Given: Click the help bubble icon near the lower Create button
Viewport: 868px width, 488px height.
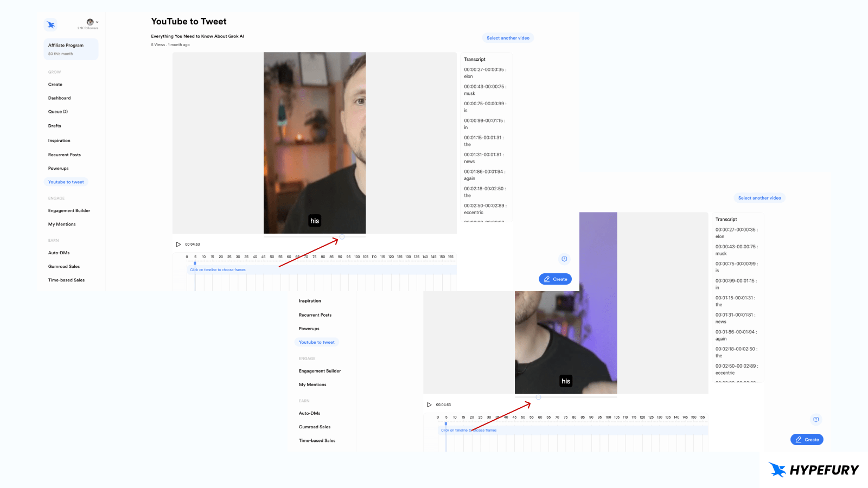Looking at the screenshot, I should click(x=816, y=419).
